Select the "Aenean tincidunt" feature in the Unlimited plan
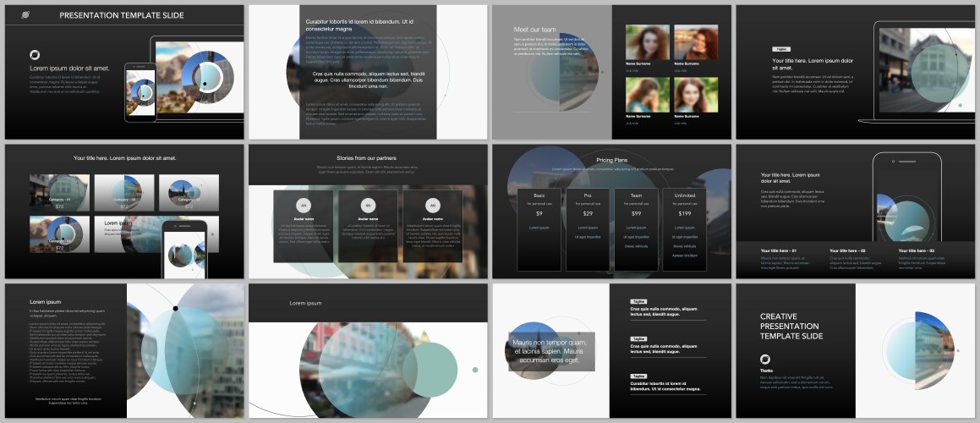 tap(684, 255)
